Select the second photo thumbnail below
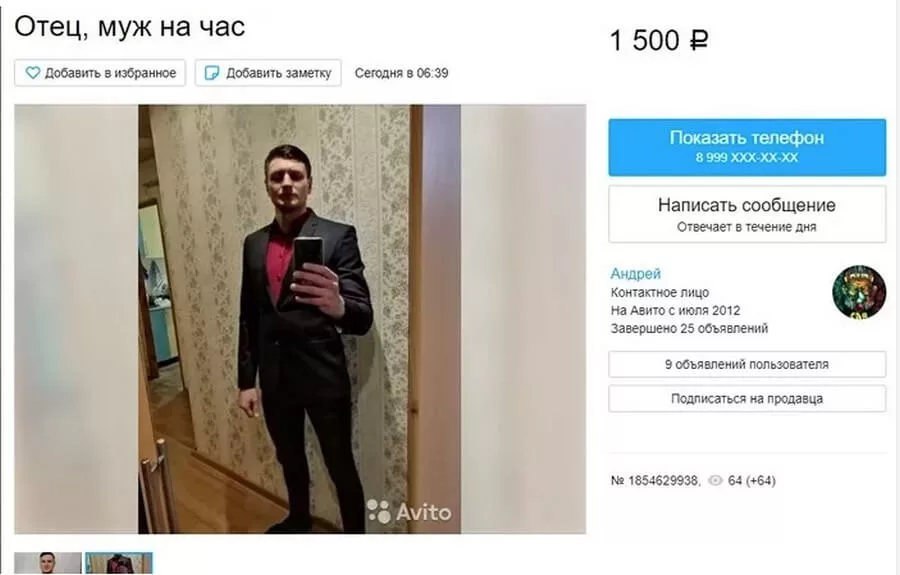Viewport: 900px width, 575px height. [x=119, y=564]
